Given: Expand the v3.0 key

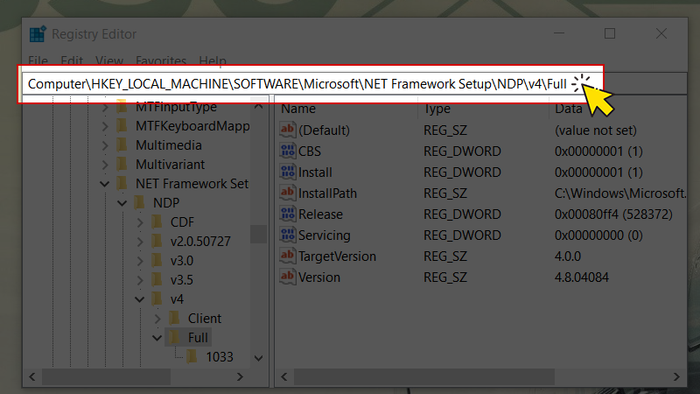Looking at the screenshot, I should pyautogui.click(x=140, y=261).
